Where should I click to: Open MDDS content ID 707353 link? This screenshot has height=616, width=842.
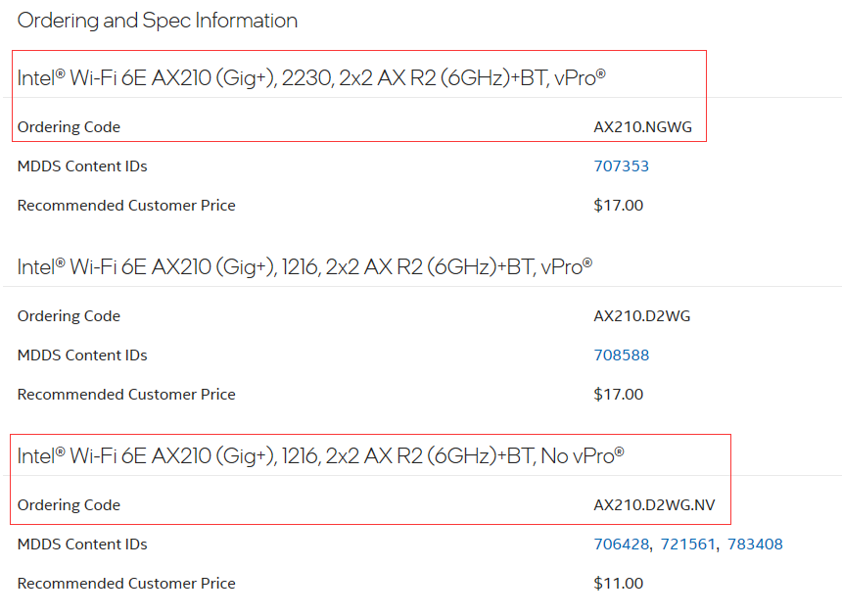(x=621, y=166)
